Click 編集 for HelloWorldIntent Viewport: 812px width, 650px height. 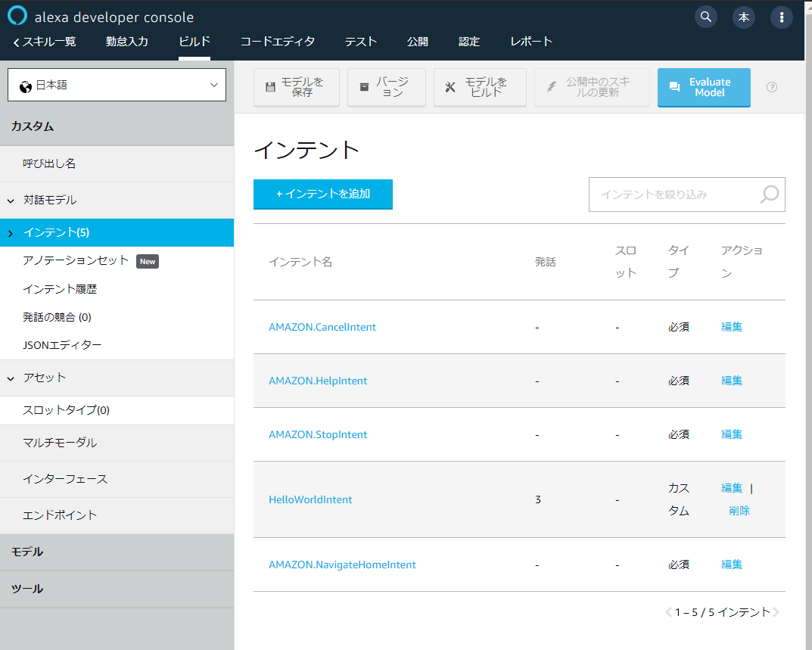[732, 488]
